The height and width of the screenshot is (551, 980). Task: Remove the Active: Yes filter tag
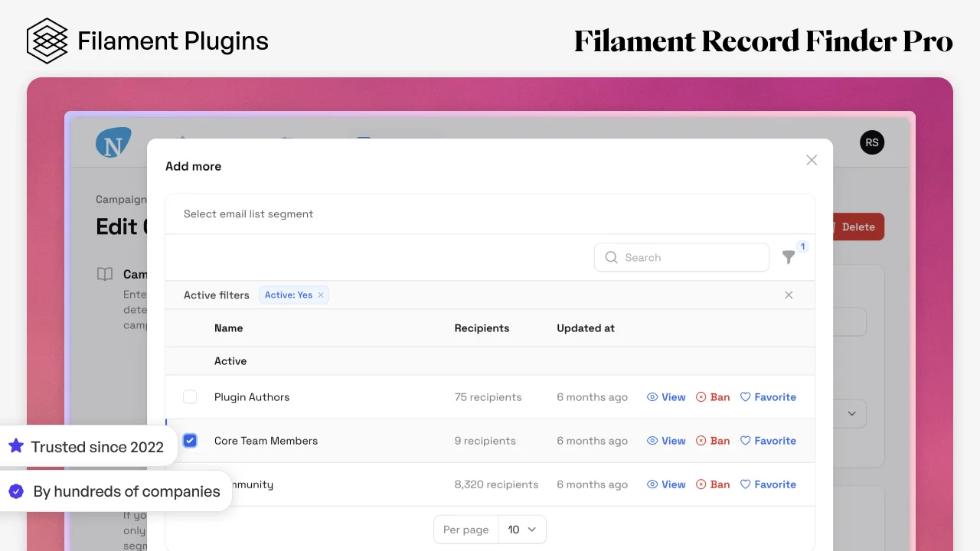pos(321,295)
